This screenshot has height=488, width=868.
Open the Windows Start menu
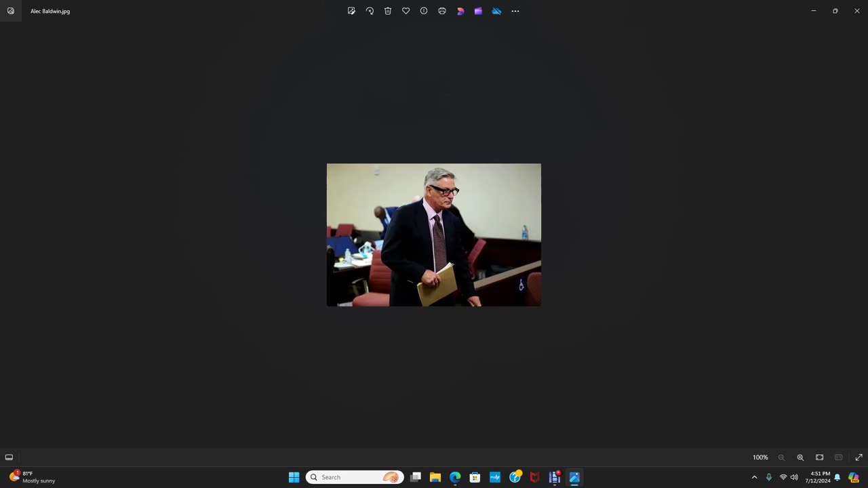point(294,477)
